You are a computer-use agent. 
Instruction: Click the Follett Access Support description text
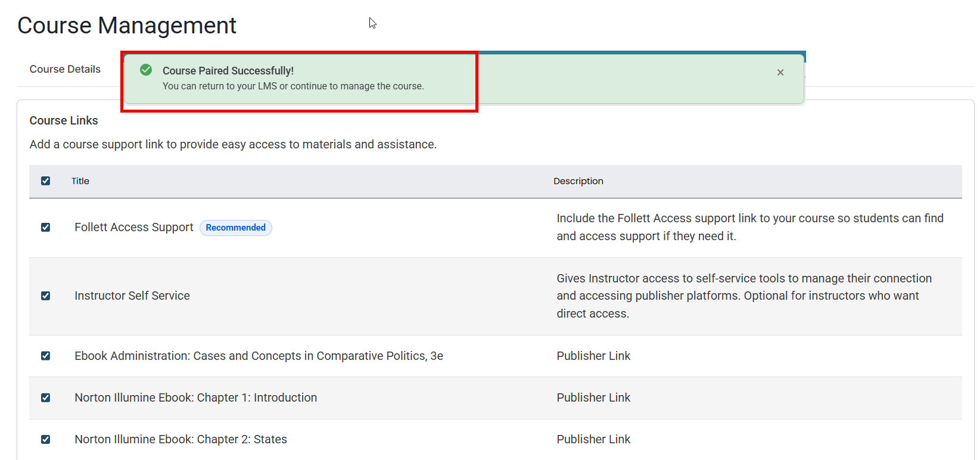tap(750, 227)
